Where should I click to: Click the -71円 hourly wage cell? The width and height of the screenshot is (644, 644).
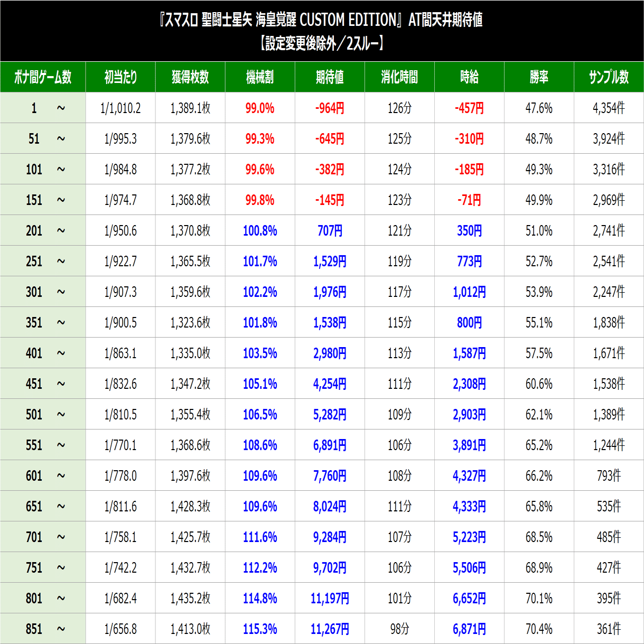[469, 200]
